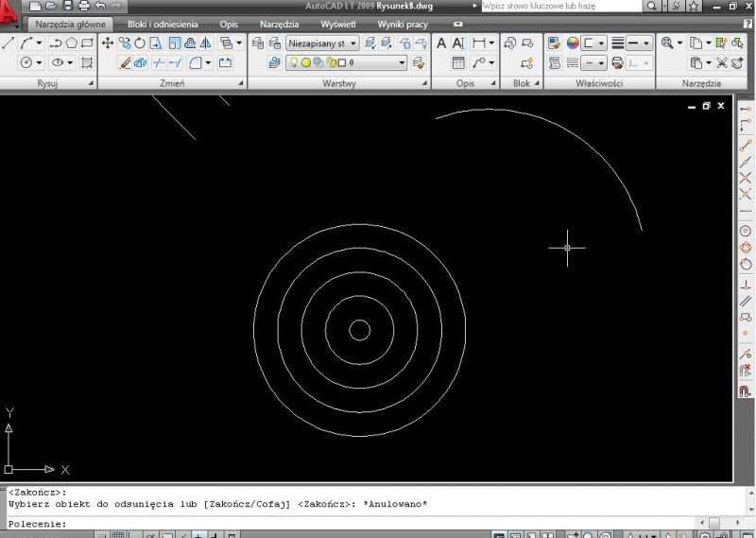The height and width of the screenshot is (538, 756).
Task: Toggle the layer lock icon in layer list
Action: [x=329, y=63]
